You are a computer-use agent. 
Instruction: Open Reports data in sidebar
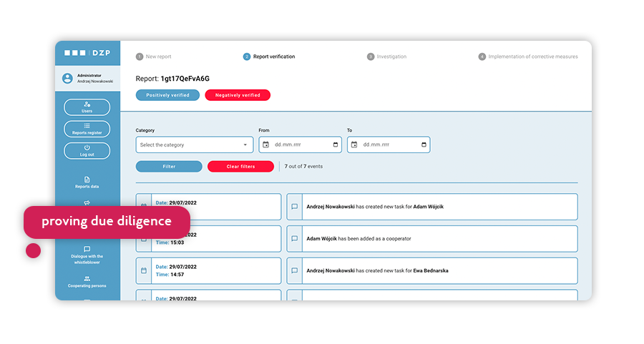coord(87,182)
